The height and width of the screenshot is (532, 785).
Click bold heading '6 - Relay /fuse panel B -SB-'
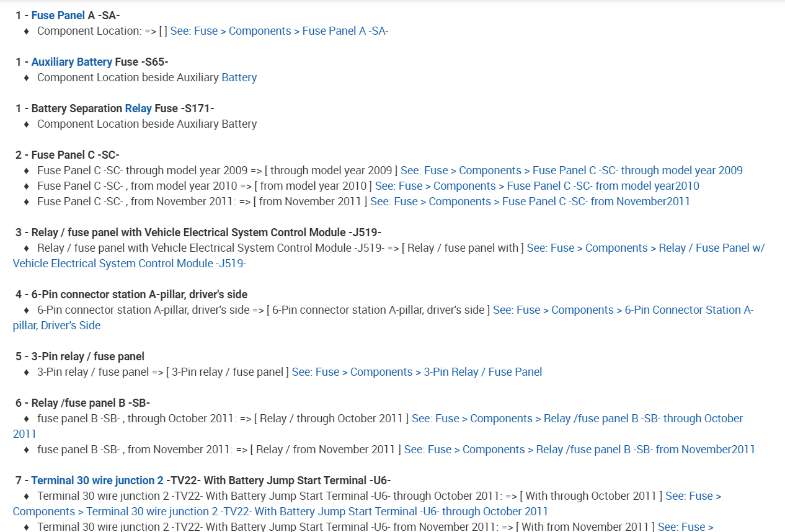[82, 403]
